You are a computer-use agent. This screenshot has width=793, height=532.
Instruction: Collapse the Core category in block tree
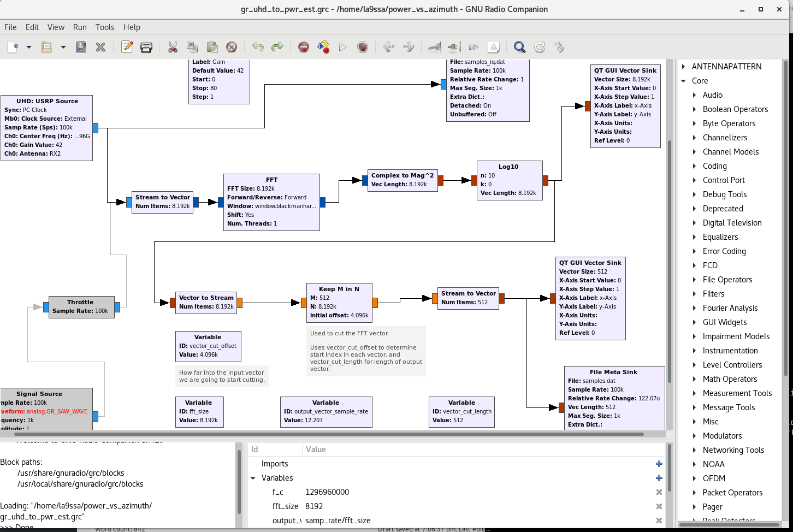[684, 81]
